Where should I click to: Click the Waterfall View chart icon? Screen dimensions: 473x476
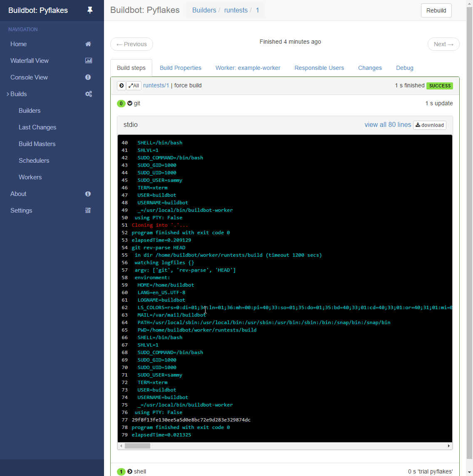[88, 61]
